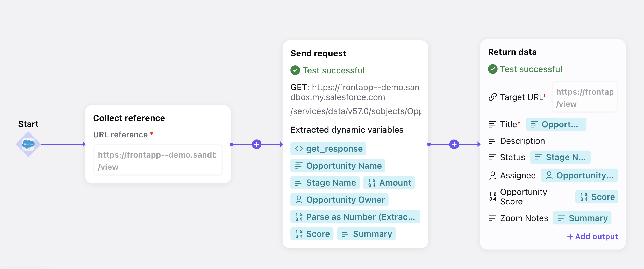Click the Opportunity Score number icon

point(493,196)
